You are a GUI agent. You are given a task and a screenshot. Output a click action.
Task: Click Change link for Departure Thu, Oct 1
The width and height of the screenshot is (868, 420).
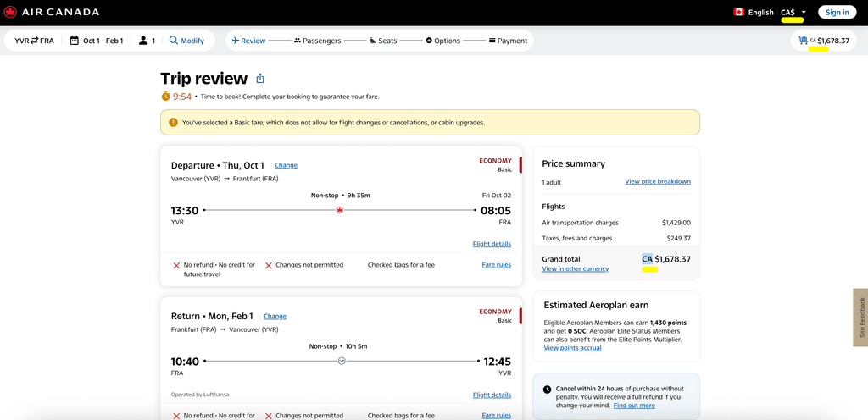(x=286, y=165)
